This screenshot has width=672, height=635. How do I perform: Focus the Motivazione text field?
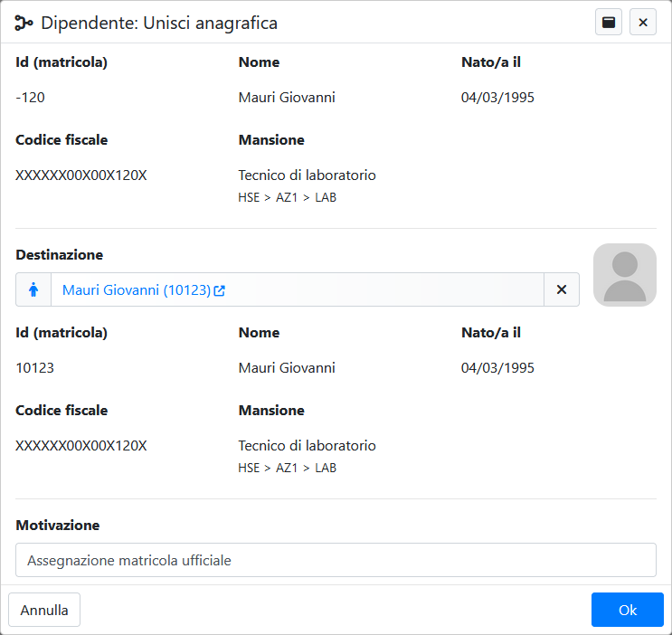click(x=336, y=560)
